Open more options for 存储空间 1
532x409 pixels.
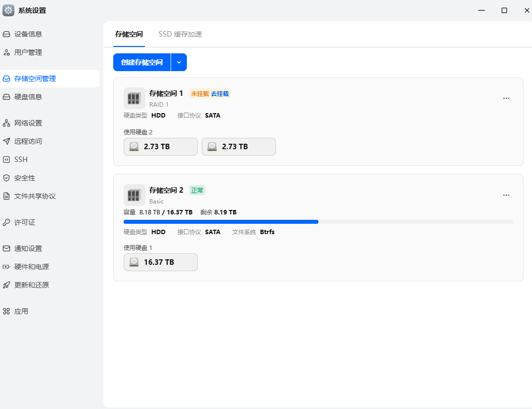pos(506,98)
